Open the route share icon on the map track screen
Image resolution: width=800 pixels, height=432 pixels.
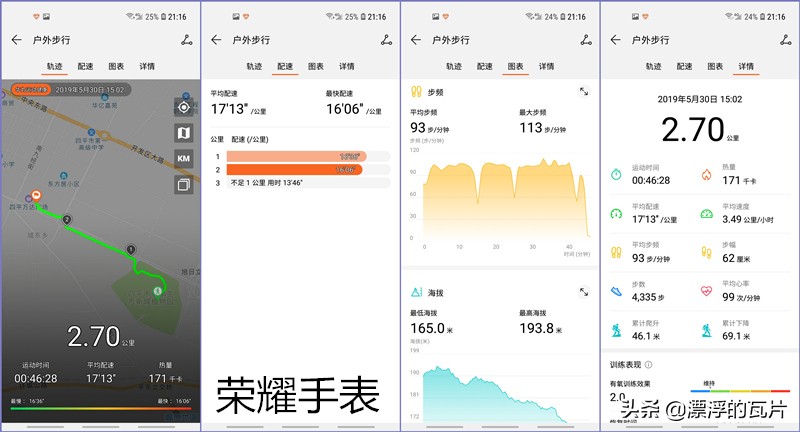pos(187,40)
